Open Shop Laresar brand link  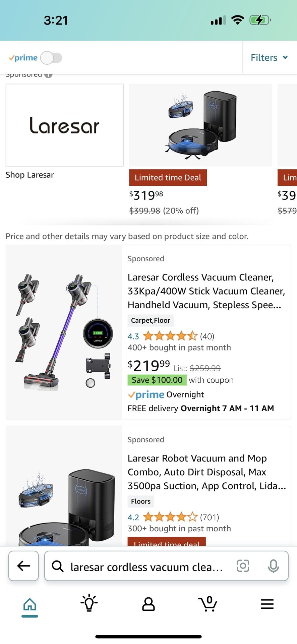30,175
